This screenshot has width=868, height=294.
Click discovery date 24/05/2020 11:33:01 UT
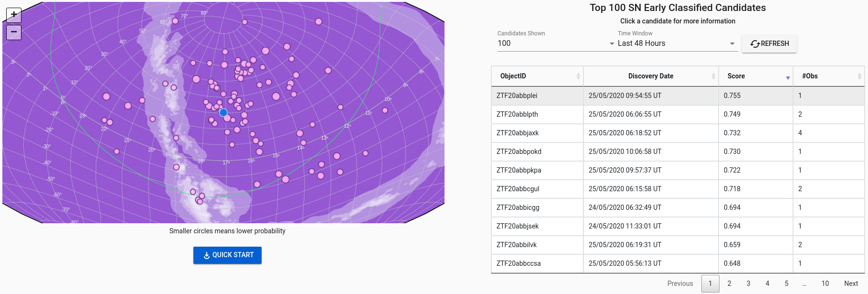625,226
